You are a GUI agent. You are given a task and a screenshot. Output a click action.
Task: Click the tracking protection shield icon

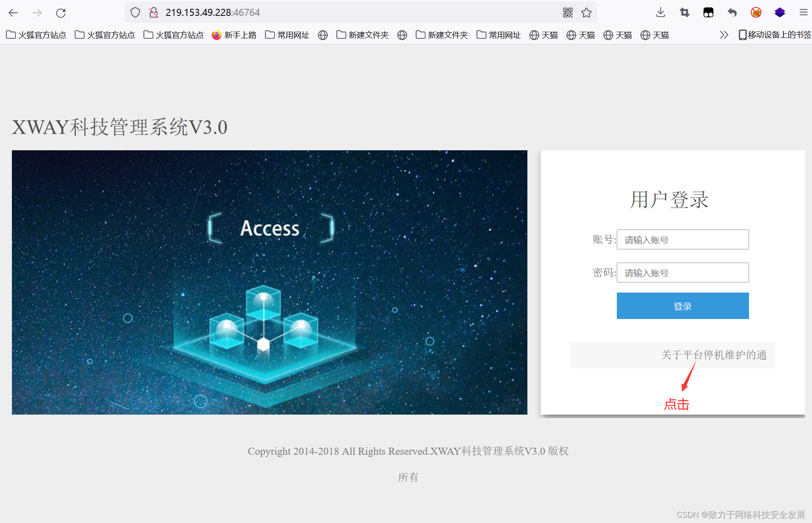point(135,12)
